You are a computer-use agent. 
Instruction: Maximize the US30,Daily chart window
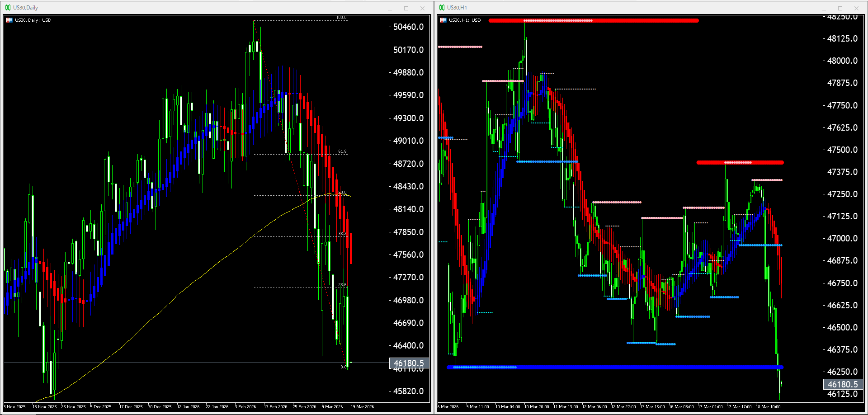click(406, 8)
